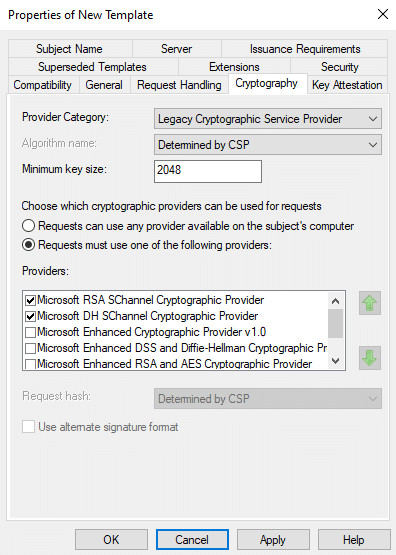396x555 pixels.
Task: Open the Request Handling tab
Action: [179, 85]
